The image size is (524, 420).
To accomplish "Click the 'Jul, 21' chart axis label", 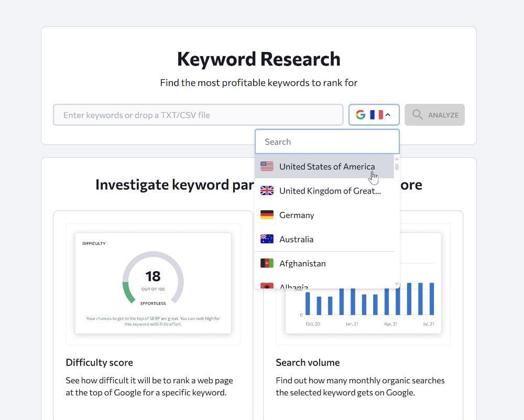I will pyautogui.click(x=429, y=324).
